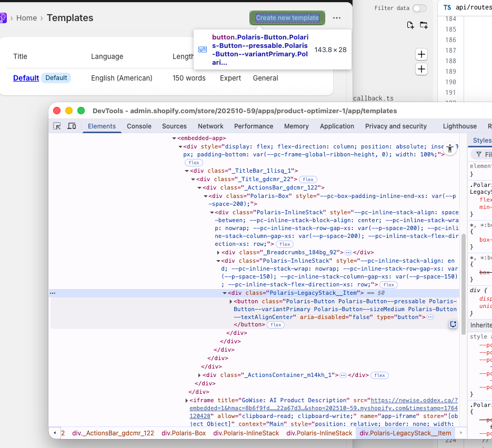Click the upper plus button beside line 187

[x=421, y=55]
